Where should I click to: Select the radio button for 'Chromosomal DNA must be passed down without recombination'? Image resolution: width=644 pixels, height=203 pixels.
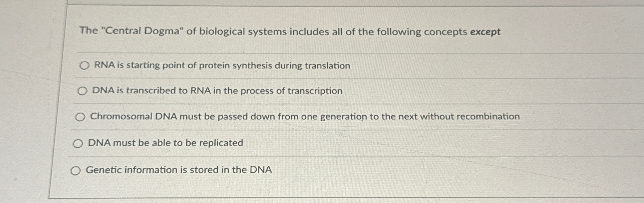tap(80, 117)
